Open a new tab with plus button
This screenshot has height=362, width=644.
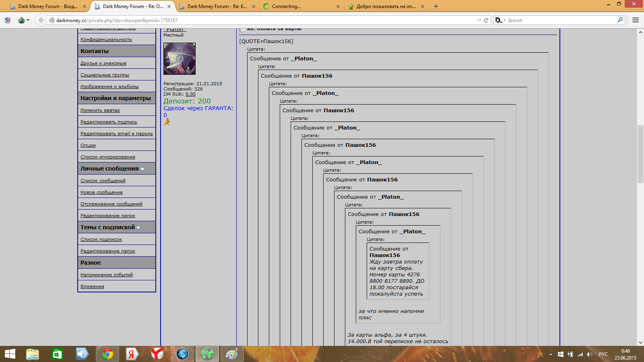point(436,6)
